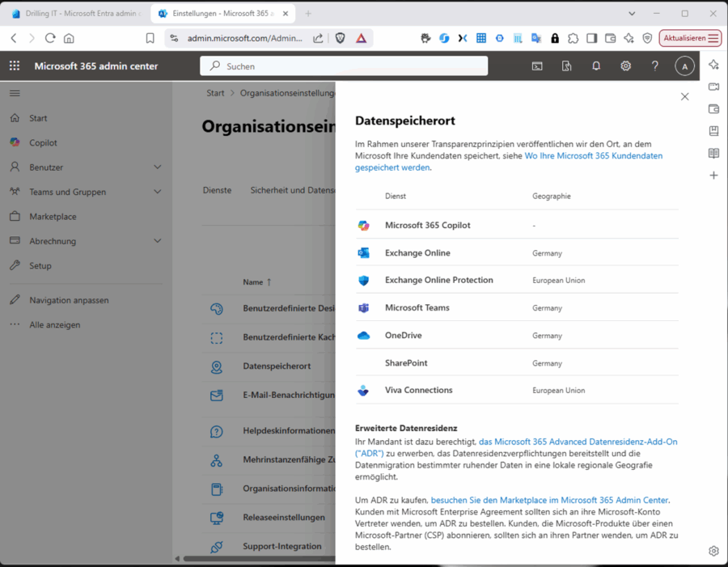Click Viva Connections service icon

click(x=363, y=390)
